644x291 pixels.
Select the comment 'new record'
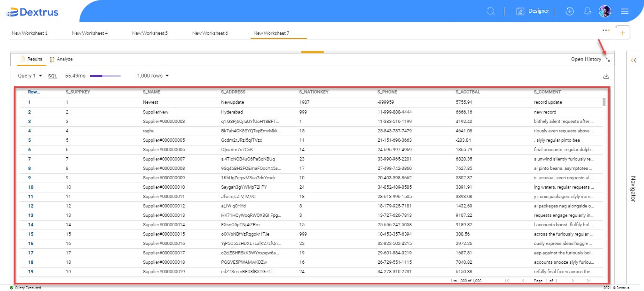(545, 112)
